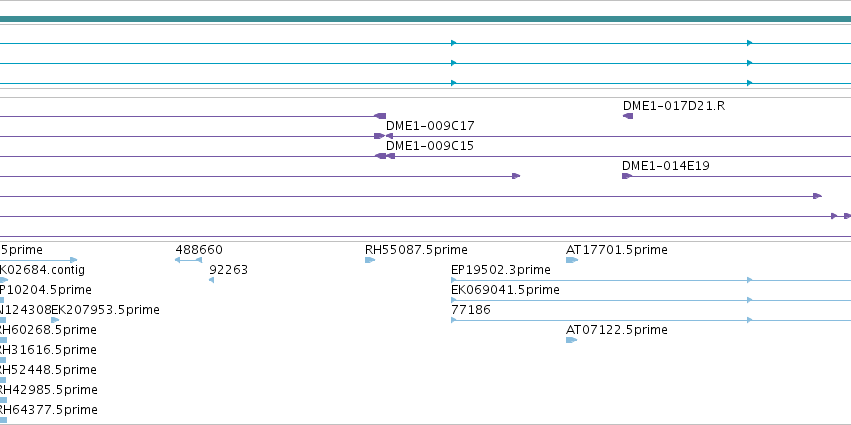This screenshot has width=851, height=425.
Task: Click the DME1-014E19 clone label
Action: (x=665, y=166)
